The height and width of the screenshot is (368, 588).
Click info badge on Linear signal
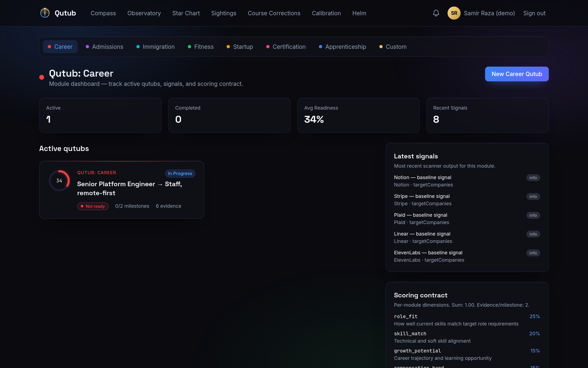pyautogui.click(x=533, y=234)
